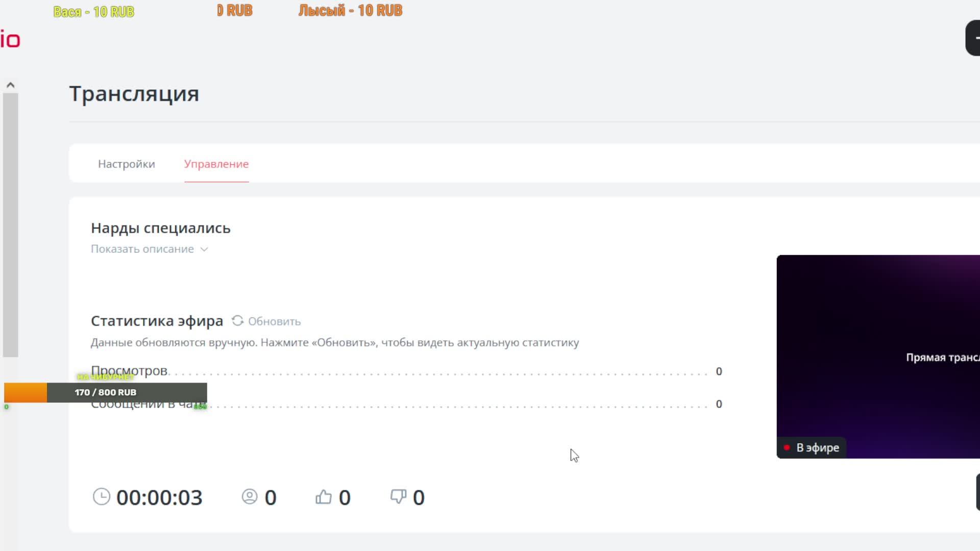Image resolution: width=980 pixels, height=551 pixels.
Task: Click the viewers person icon
Action: 250,497
